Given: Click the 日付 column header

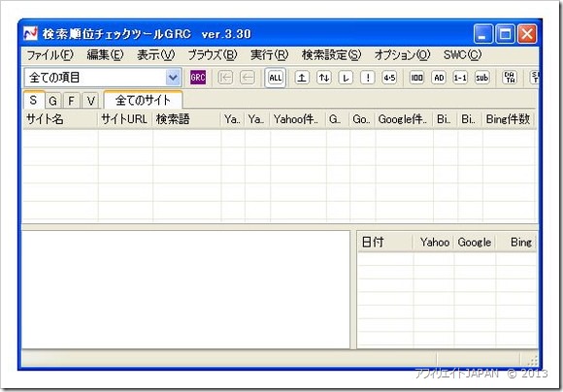Looking at the screenshot, I should pos(385,243).
